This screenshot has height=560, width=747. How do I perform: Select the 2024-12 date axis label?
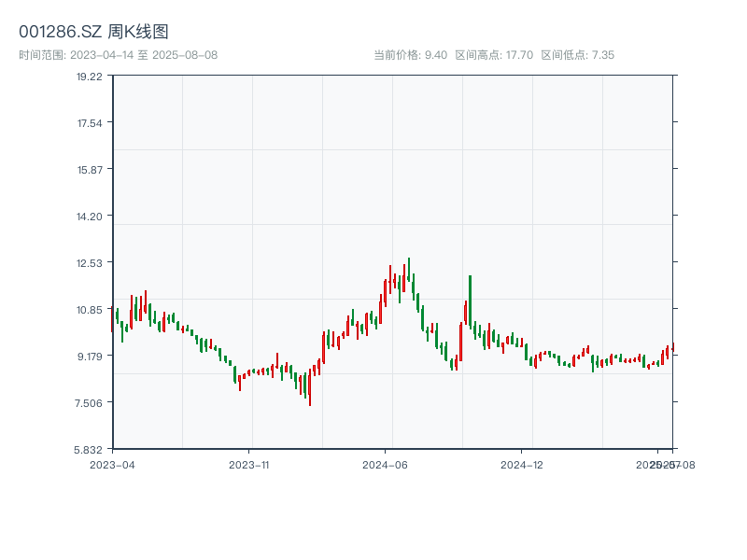[522, 464]
